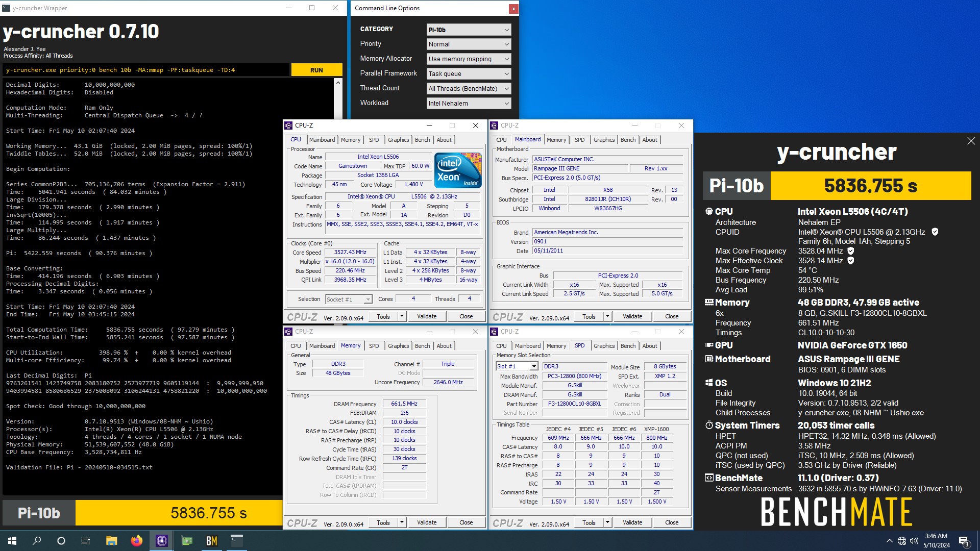Click shield next to Max Effective Clock
Screen dimensions: 980x551
[x=851, y=260]
